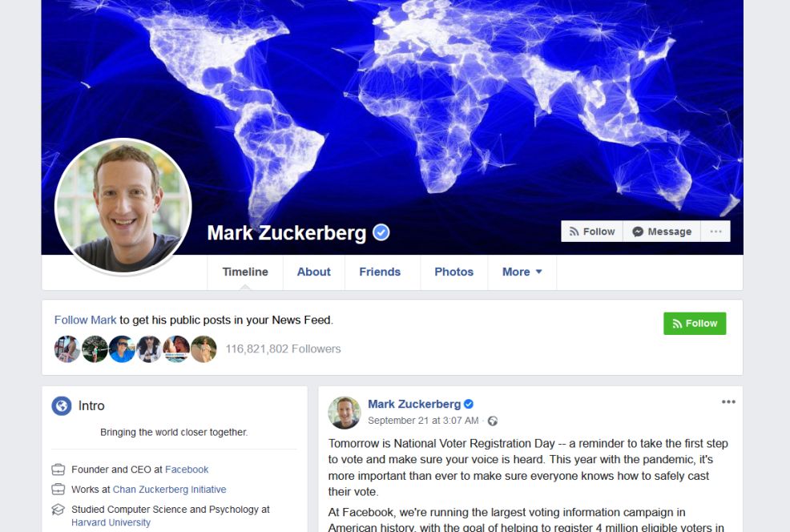The width and height of the screenshot is (790, 532).
Task: Click the globe icon next to Intro
Action: coord(62,405)
